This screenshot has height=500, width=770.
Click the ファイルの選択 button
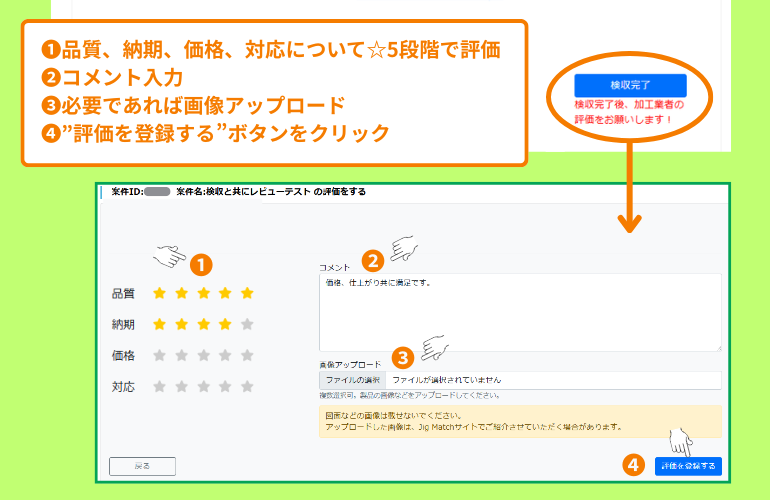pos(353,380)
